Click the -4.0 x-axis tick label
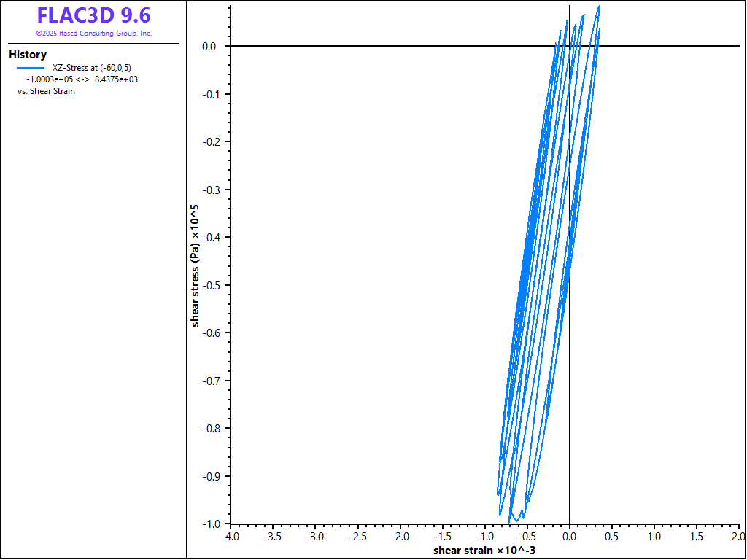The image size is (747, 560). pos(230,537)
